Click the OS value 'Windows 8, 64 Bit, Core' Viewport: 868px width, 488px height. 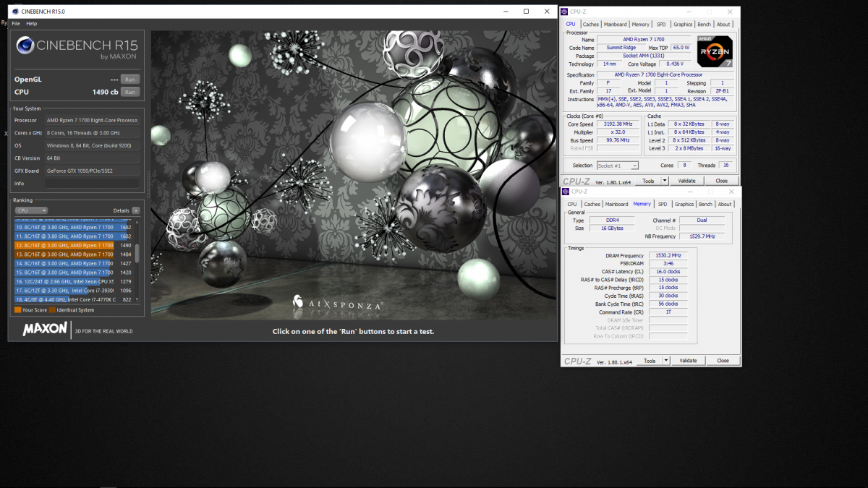click(92, 145)
